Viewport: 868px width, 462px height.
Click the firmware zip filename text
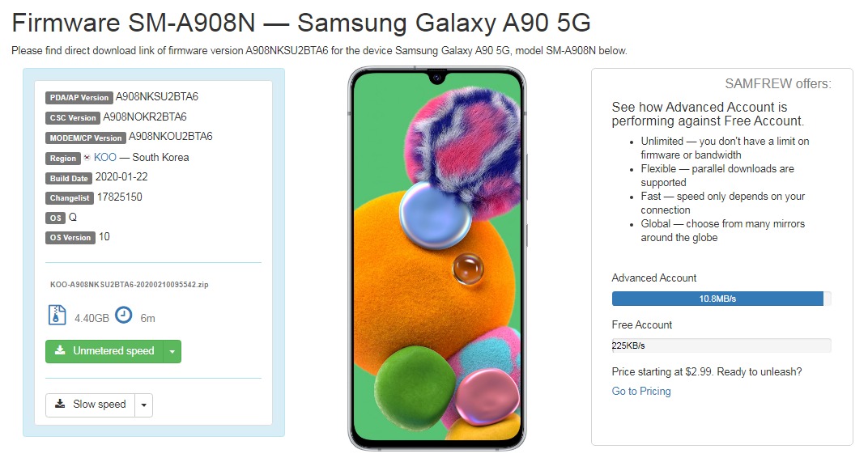[130, 285]
